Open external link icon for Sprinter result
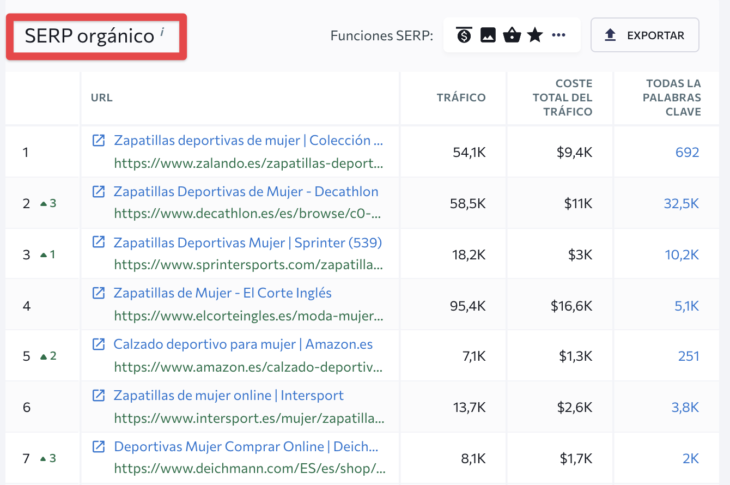Image resolution: width=730 pixels, height=485 pixels. tap(98, 242)
